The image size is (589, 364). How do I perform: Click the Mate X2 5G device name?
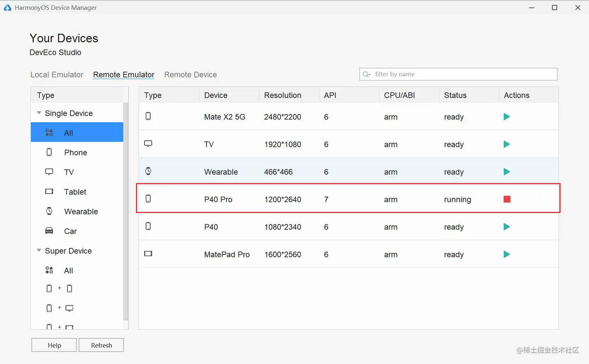[225, 117]
